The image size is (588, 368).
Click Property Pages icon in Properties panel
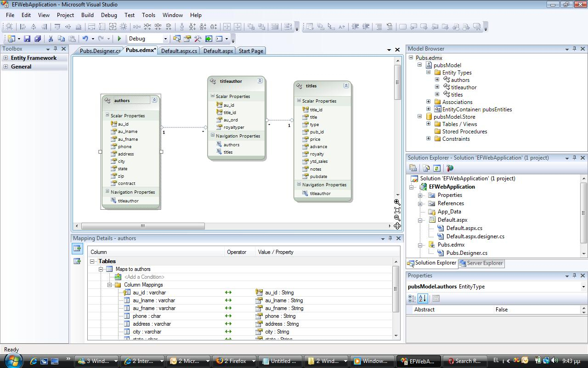(436, 299)
